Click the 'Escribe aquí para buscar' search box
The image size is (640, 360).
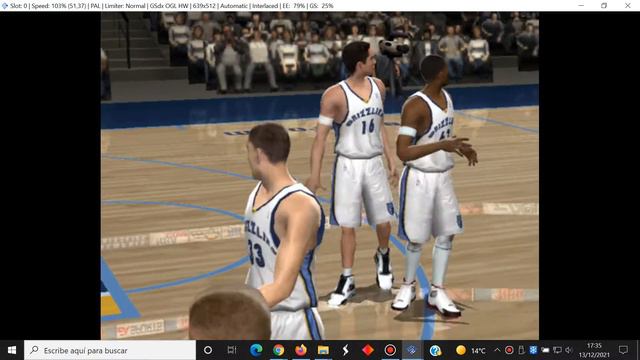click(110, 350)
